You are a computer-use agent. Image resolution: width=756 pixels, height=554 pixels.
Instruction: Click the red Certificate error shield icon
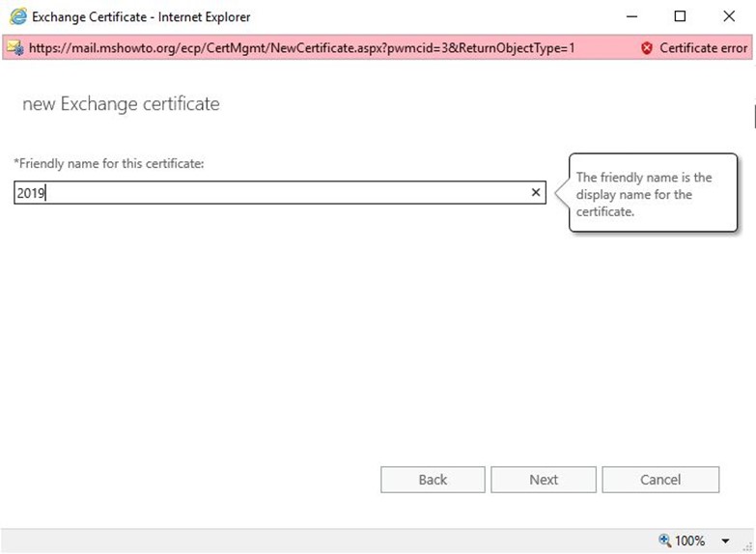(647, 47)
